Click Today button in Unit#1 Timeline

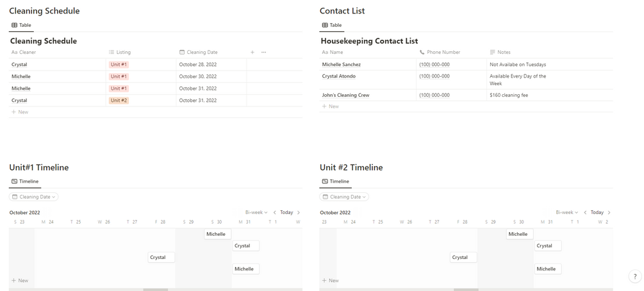pyautogui.click(x=286, y=213)
